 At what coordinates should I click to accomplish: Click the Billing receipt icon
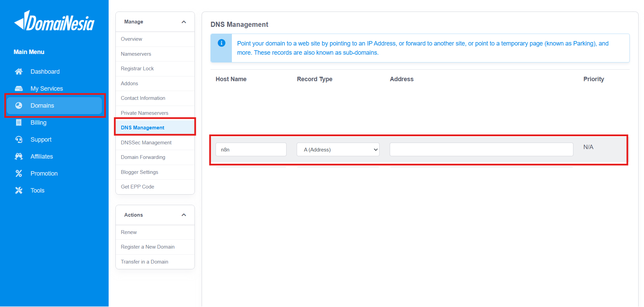(19, 123)
